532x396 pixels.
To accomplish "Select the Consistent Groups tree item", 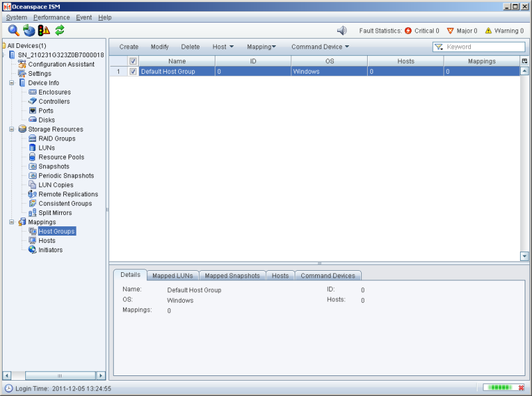I will pyautogui.click(x=65, y=204).
